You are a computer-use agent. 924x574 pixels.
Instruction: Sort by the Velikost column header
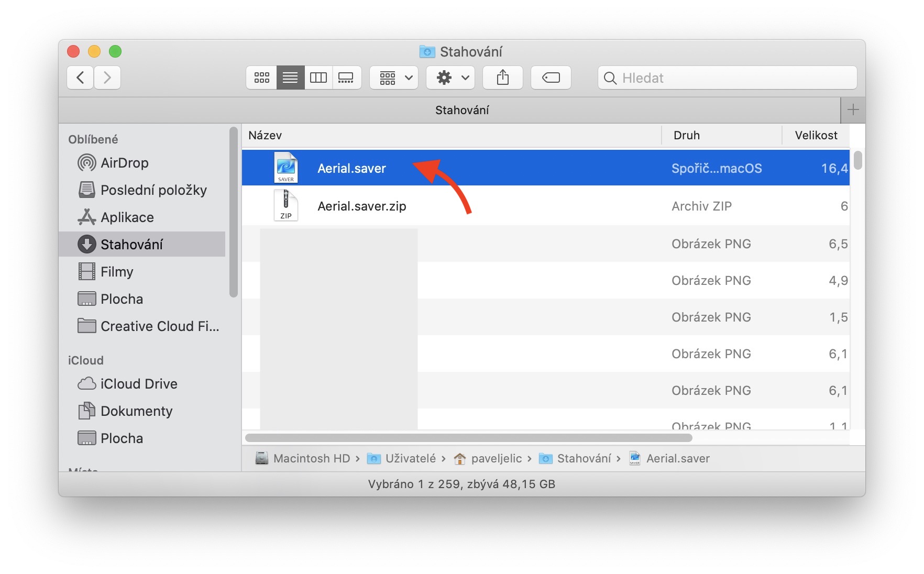[816, 135]
